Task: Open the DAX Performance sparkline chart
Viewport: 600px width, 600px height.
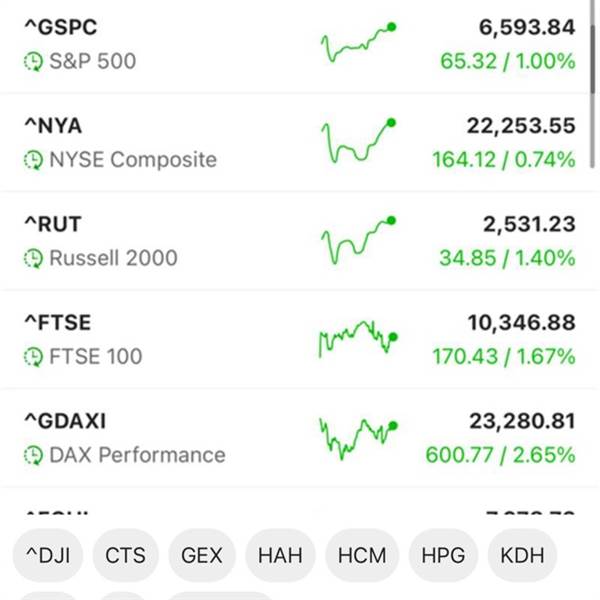Action: pyautogui.click(x=358, y=437)
